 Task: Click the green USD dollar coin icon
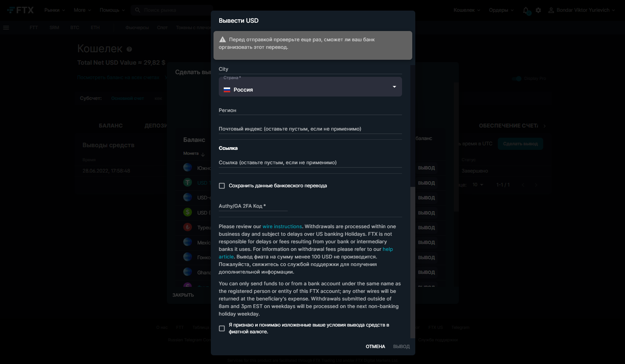[x=187, y=212]
